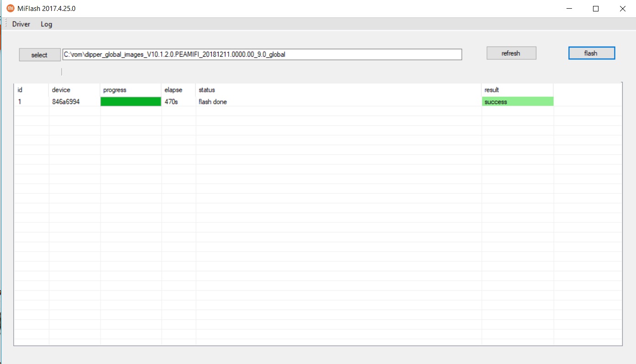
Task: Select device 846a6994 row
Action: pos(66,102)
